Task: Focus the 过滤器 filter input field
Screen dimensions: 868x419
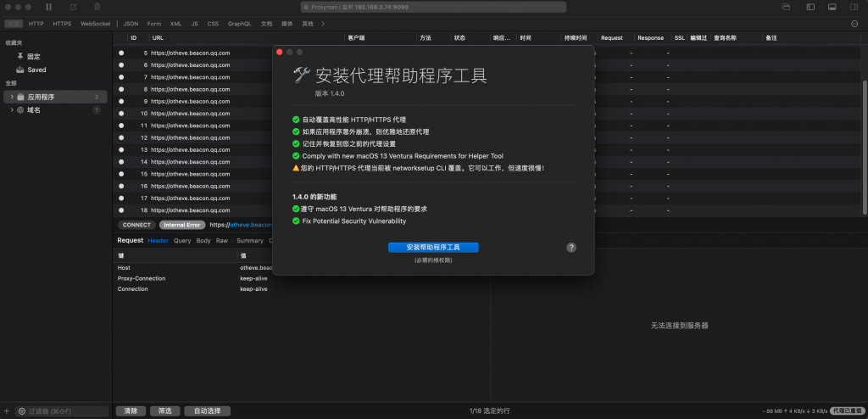Action: tap(61, 411)
